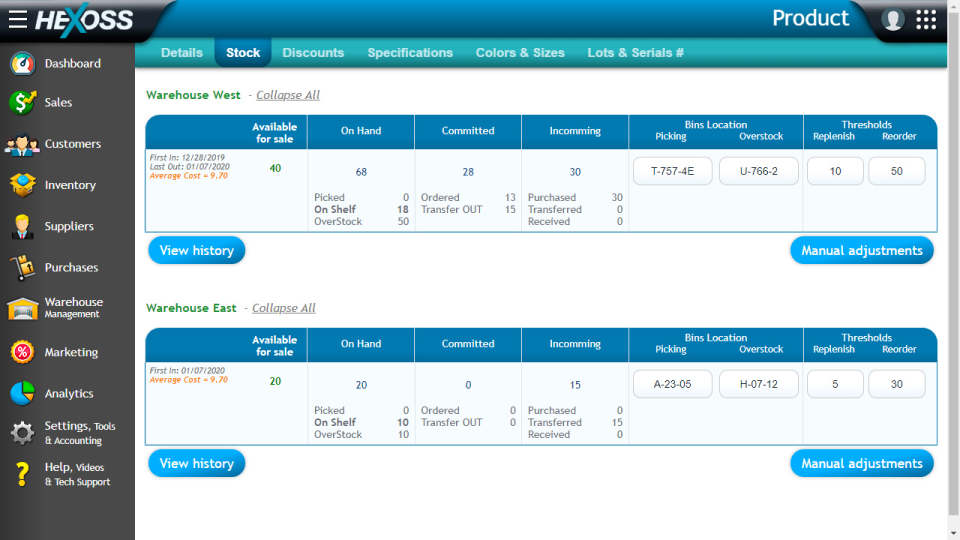This screenshot has width=960, height=540.
Task: Click Warehouse East heading
Action: pyautogui.click(x=191, y=308)
